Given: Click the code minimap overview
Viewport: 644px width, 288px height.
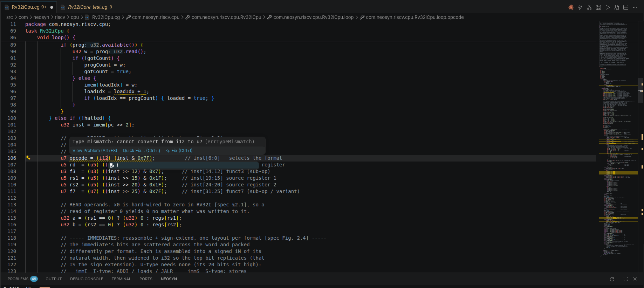Looking at the screenshot, I should 618,140.
